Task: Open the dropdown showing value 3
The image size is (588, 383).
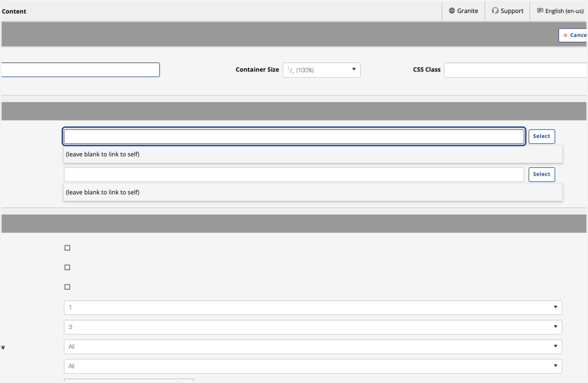Action: [x=313, y=327]
